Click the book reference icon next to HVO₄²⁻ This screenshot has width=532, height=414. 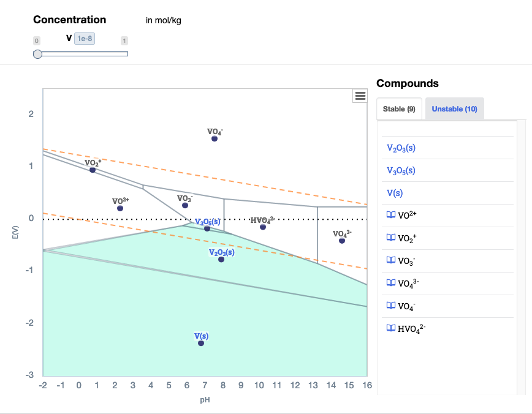click(x=390, y=328)
